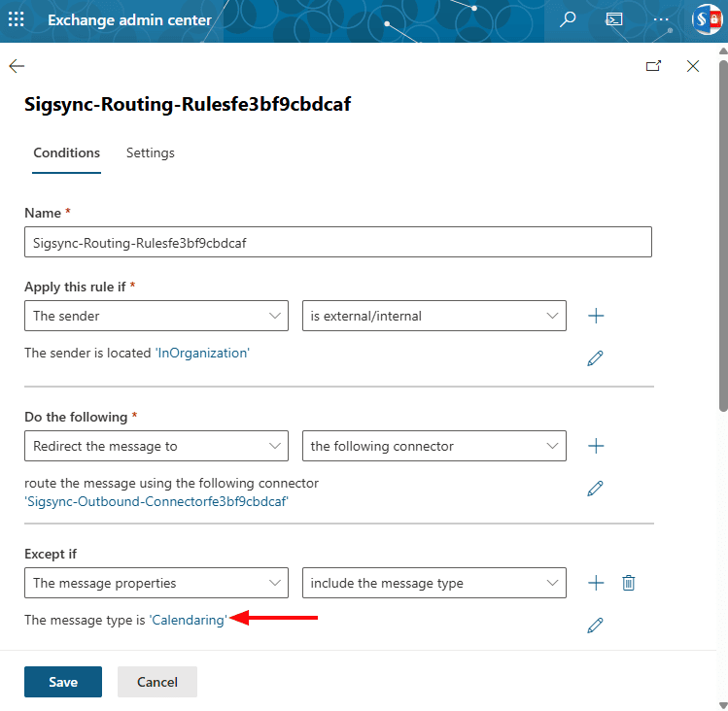
Task: Add another action with plus icon
Action: tap(597, 446)
